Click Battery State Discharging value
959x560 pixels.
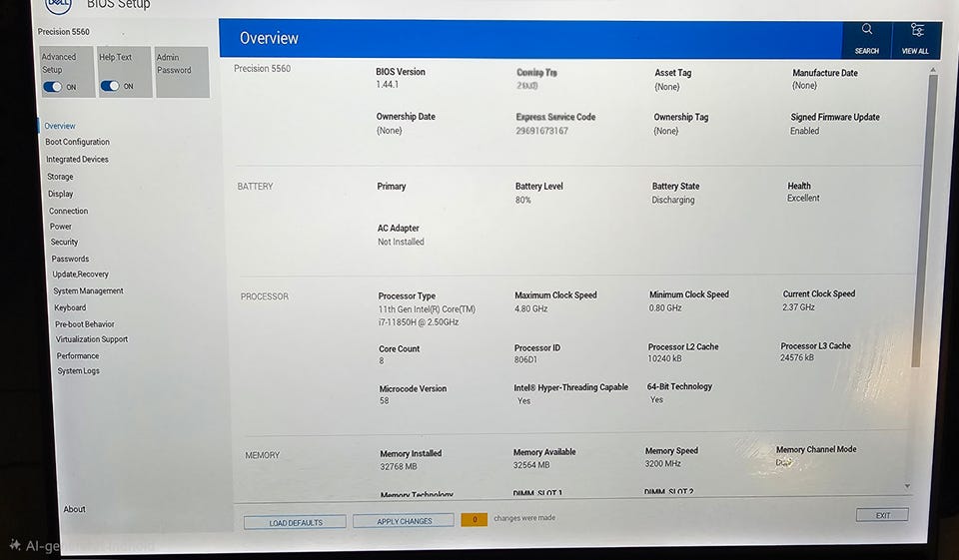(x=673, y=200)
